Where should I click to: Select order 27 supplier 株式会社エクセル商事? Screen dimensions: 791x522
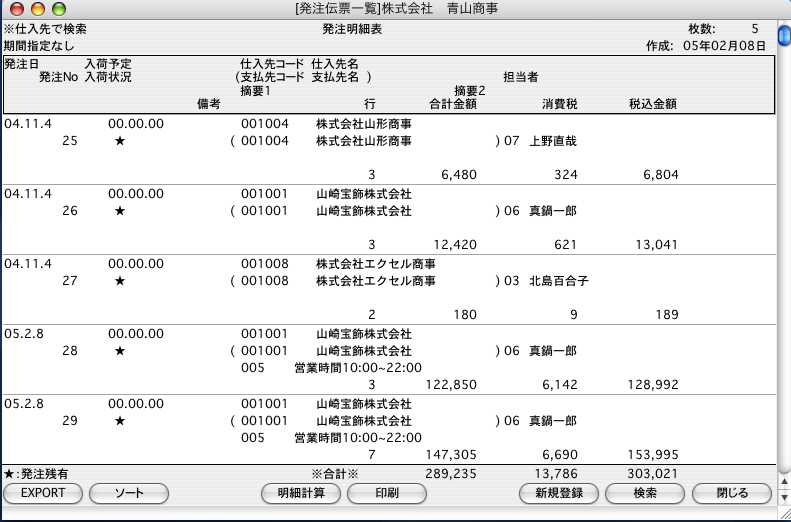coord(375,264)
